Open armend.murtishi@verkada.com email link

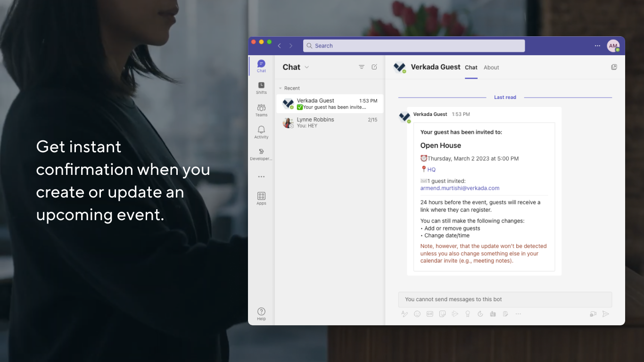pyautogui.click(x=460, y=188)
